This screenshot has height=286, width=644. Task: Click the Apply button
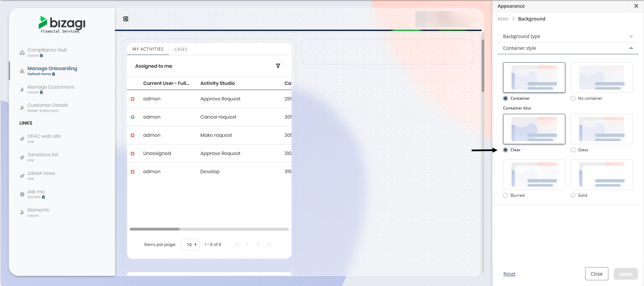pos(626,274)
